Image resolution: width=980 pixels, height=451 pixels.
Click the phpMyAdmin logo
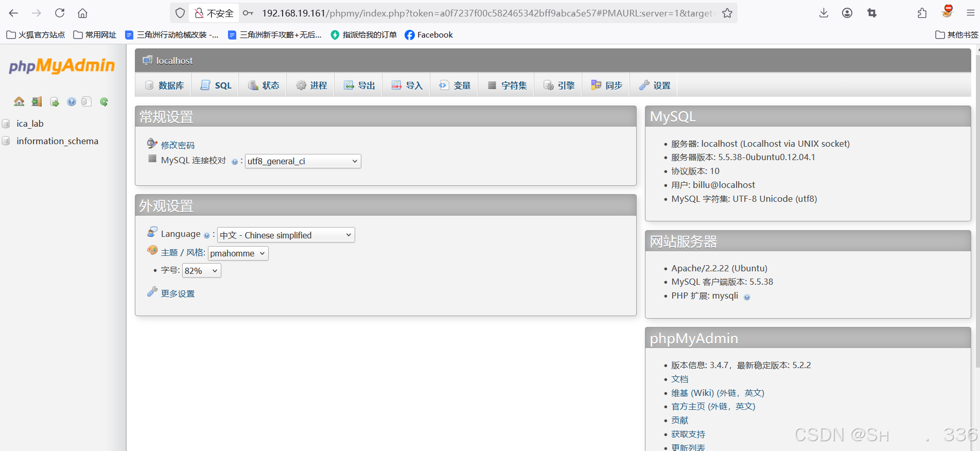(x=62, y=66)
